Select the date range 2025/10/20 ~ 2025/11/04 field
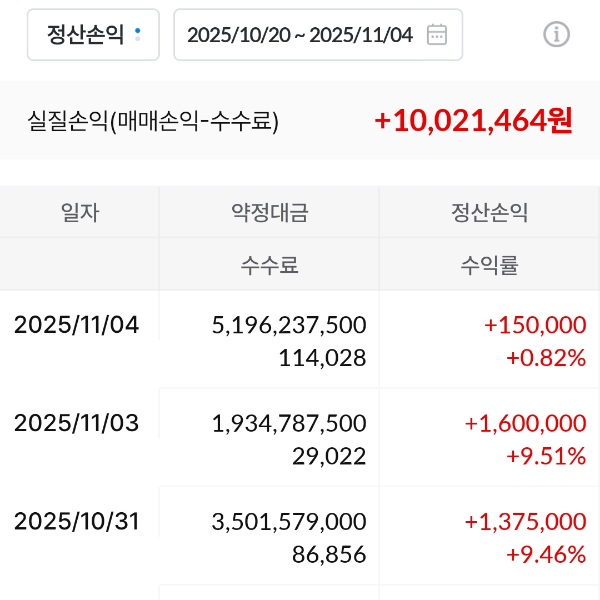This screenshot has width=600, height=600. click(300, 35)
